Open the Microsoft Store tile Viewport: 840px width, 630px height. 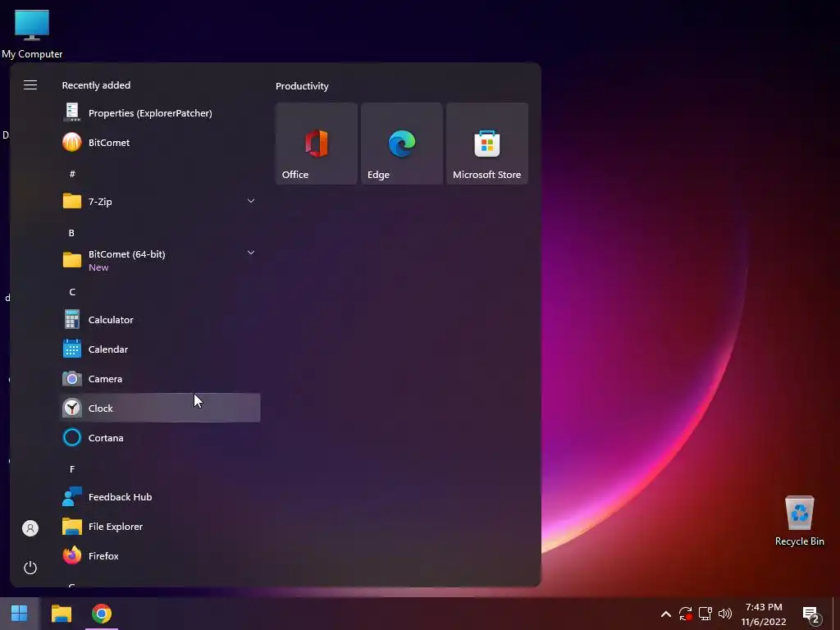[487, 144]
